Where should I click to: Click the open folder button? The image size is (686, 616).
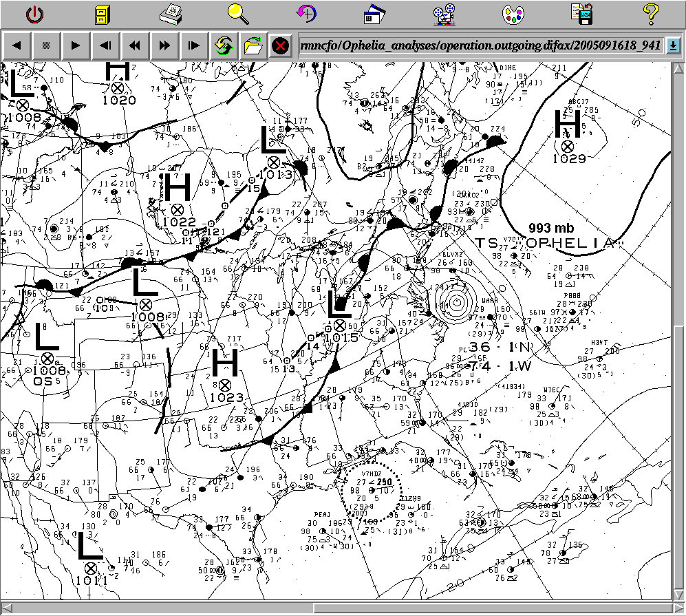253,46
